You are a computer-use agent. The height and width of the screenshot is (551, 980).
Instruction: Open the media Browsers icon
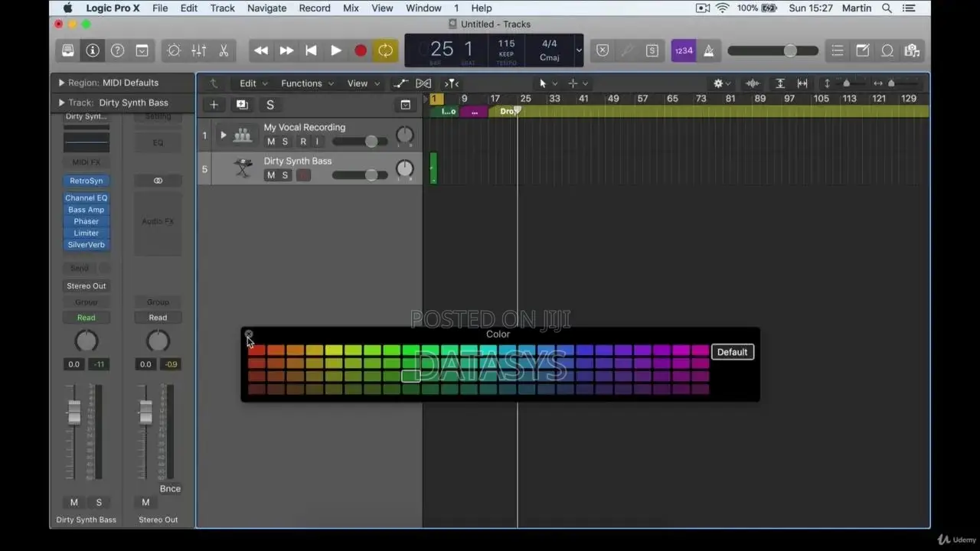coord(912,51)
